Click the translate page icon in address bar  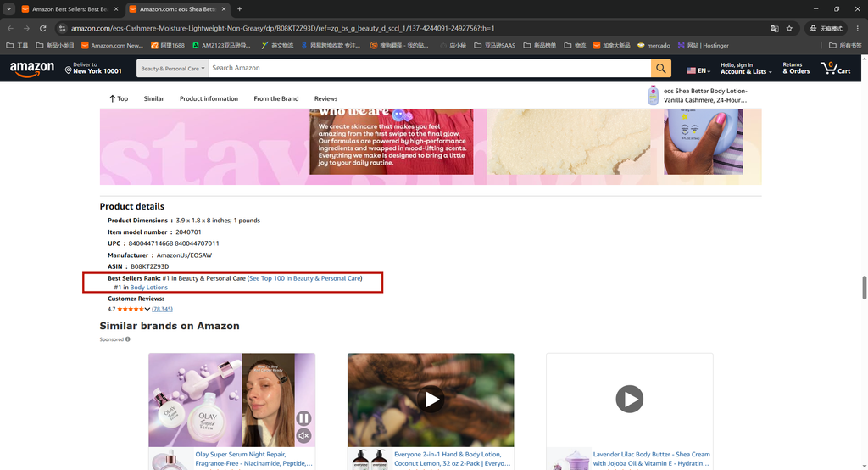click(x=775, y=28)
